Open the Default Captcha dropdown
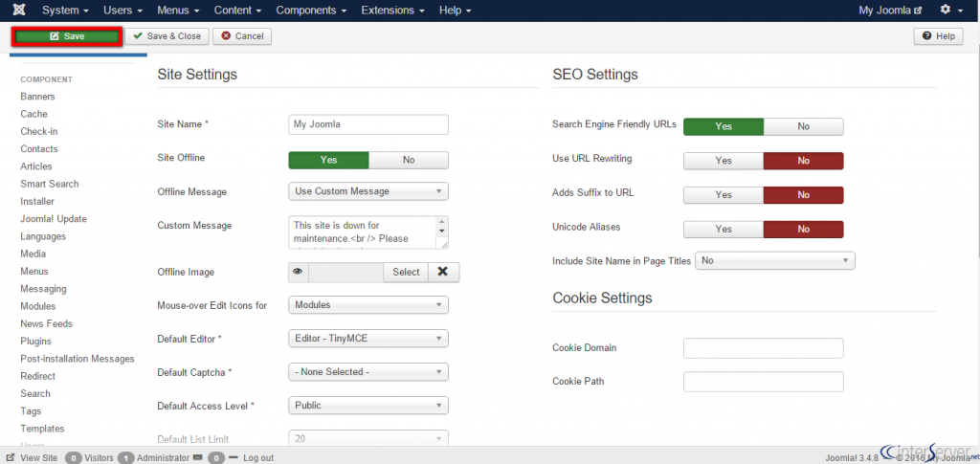This screenshot has height=464, width=980. click(x=368, y=371)
